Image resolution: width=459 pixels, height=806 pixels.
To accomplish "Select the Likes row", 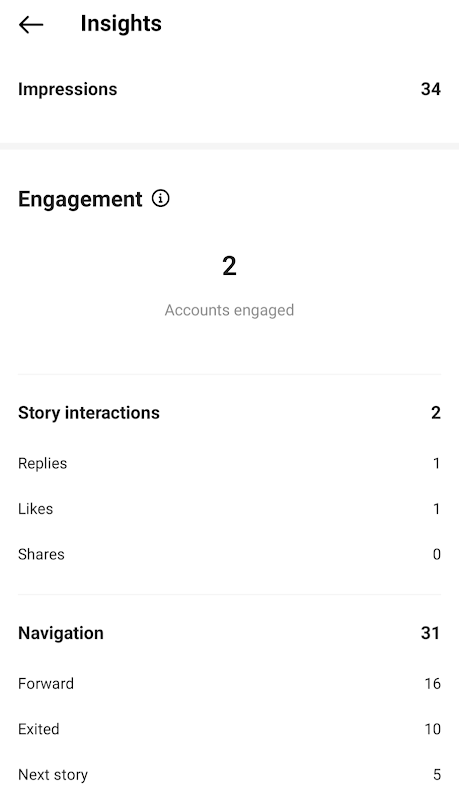I will coord(229,509).
